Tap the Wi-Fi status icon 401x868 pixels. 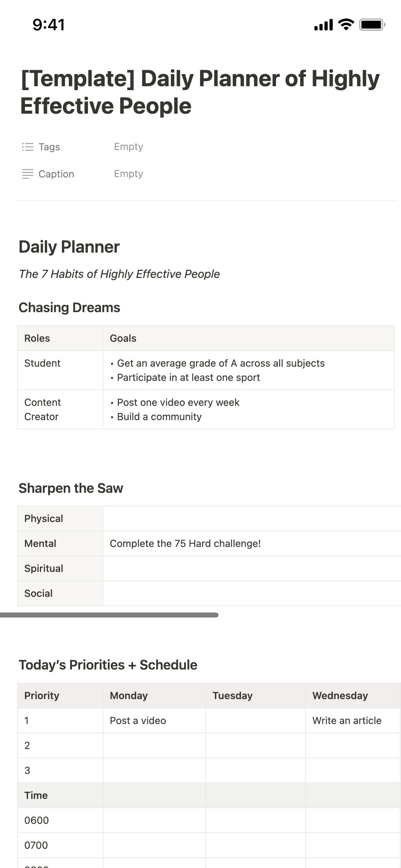pyautogui.click(x=345, y=25)
